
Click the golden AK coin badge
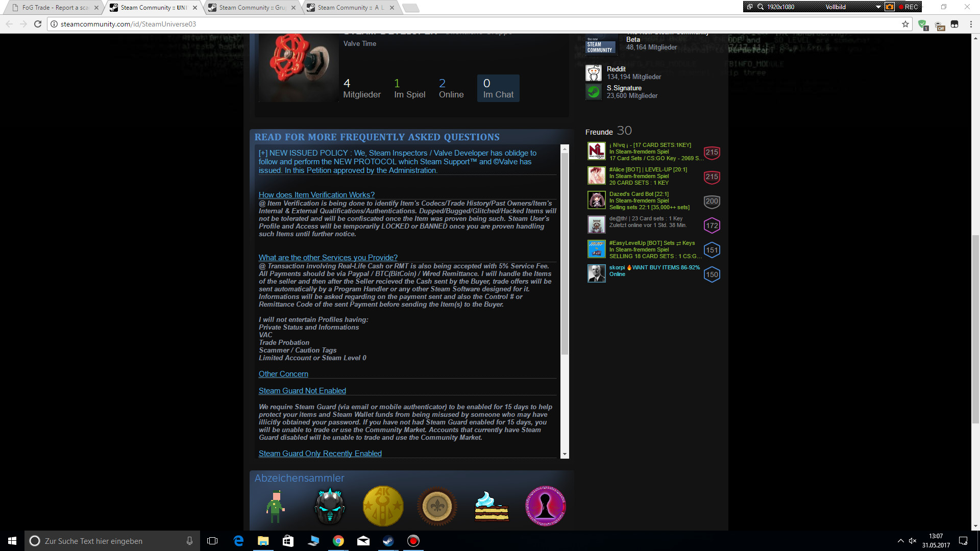point(383,506)
